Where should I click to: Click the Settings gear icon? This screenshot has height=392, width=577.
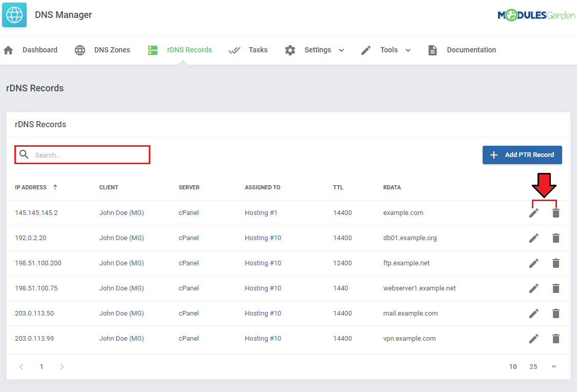coord(290,50)
